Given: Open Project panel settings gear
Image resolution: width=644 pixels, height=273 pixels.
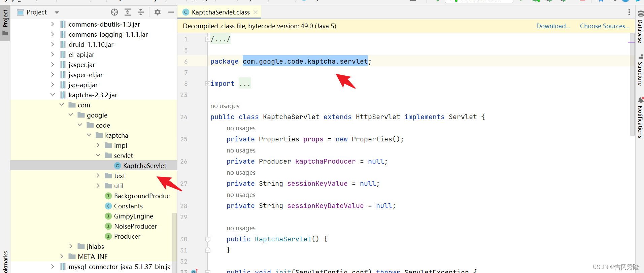Looking at the screenshot, I should [157, 12].
